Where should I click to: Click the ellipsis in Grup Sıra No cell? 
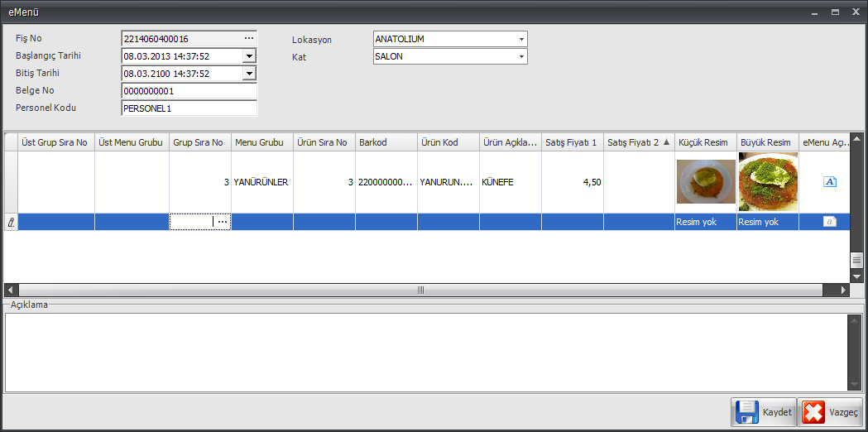click(x=222, y=222)
